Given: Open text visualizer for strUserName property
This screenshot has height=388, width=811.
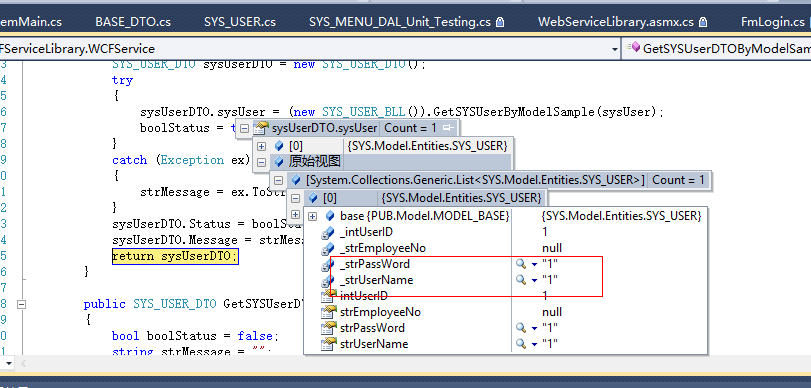Looking at the screenshot, I should pyautogui.click(x=521, y=344).
